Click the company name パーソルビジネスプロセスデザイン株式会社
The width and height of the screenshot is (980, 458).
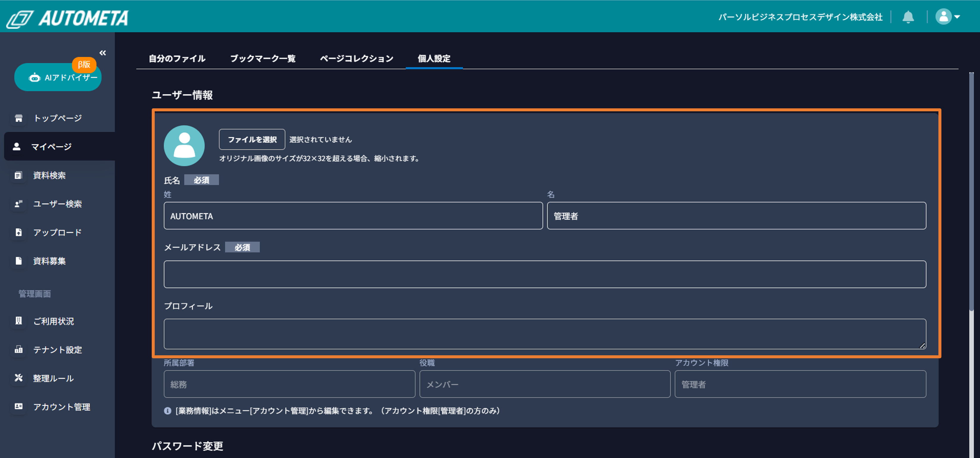[800, 17]
